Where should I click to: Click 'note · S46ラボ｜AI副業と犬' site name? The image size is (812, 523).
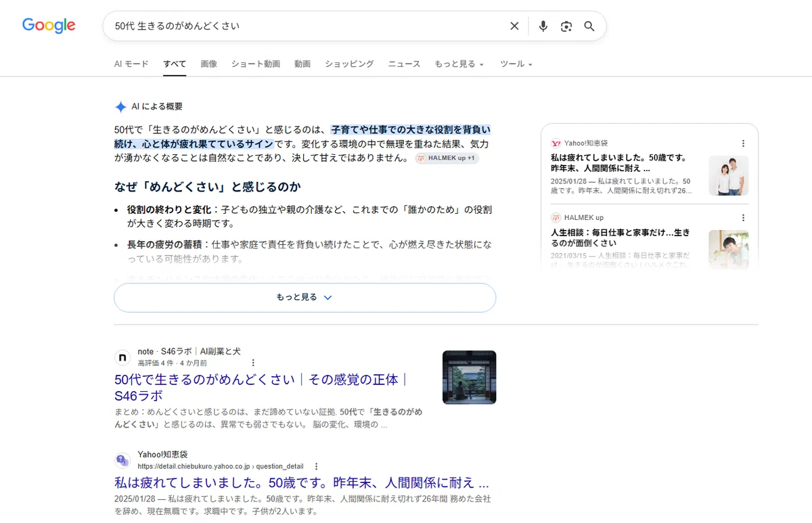click(x=189, y=351)
